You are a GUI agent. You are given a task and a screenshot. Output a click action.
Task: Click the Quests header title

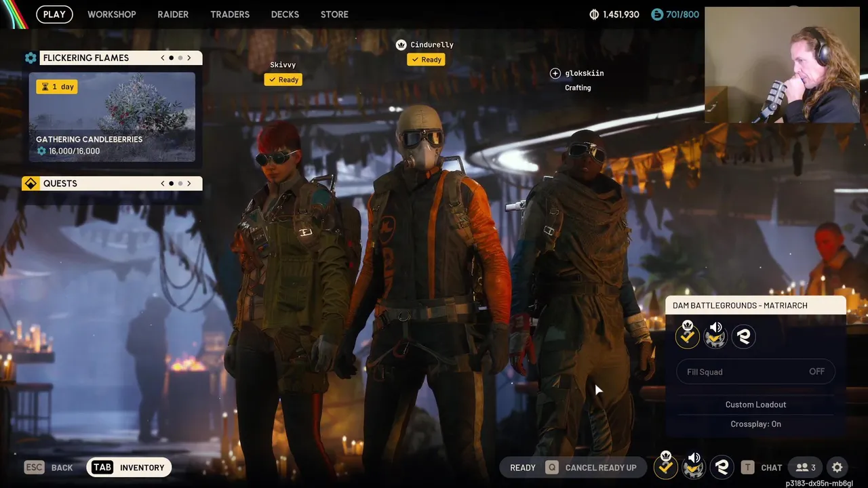pyautogui.click(x=60, y=184)
